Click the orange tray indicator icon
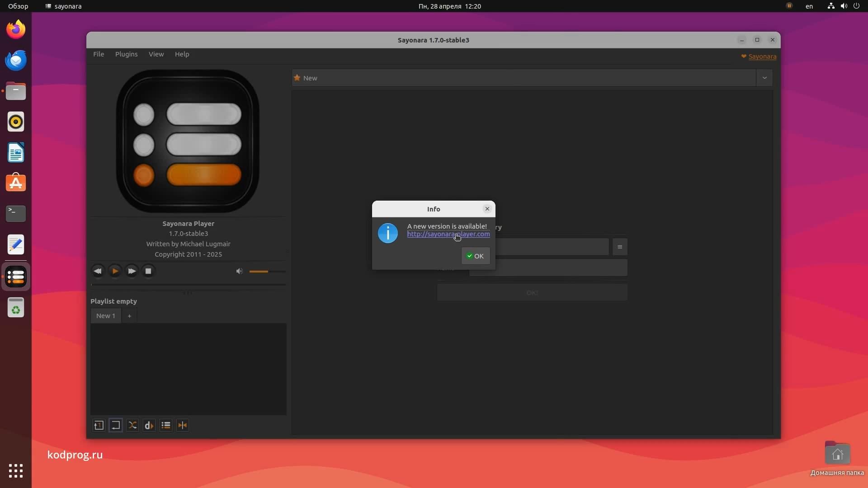868x488 pixels. pyautogui.click(x=789, y=6)
